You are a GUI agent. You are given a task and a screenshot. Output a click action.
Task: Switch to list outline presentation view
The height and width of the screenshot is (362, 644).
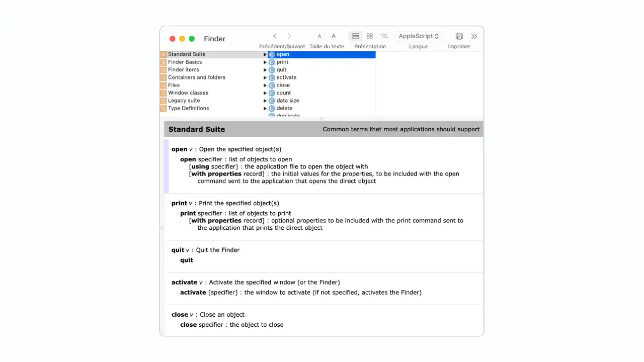(384, 36)
